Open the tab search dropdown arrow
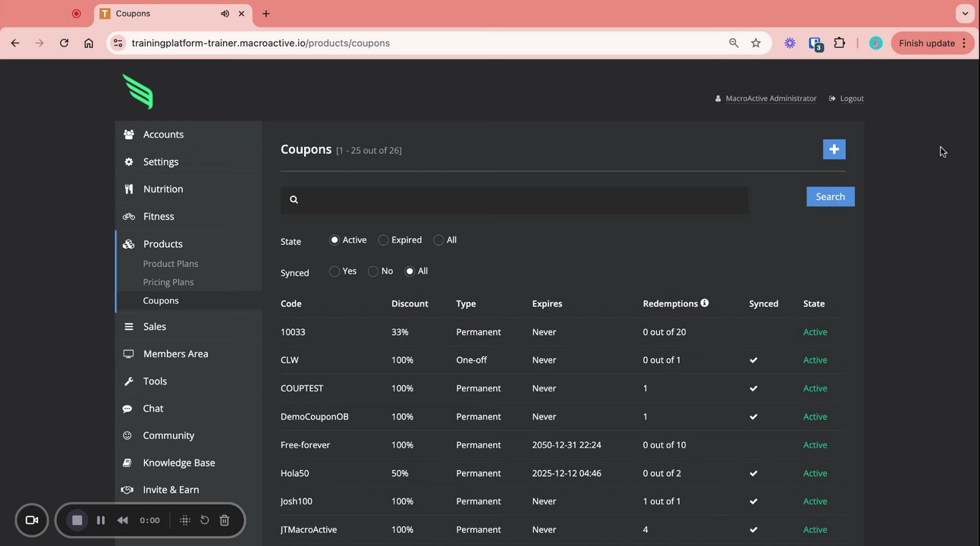This screenshot has height=546, width=980. click(x=965, y=14)
